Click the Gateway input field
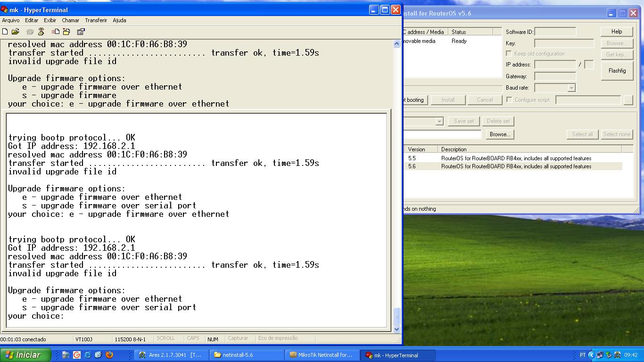644x362 pixels. (555, 76)
